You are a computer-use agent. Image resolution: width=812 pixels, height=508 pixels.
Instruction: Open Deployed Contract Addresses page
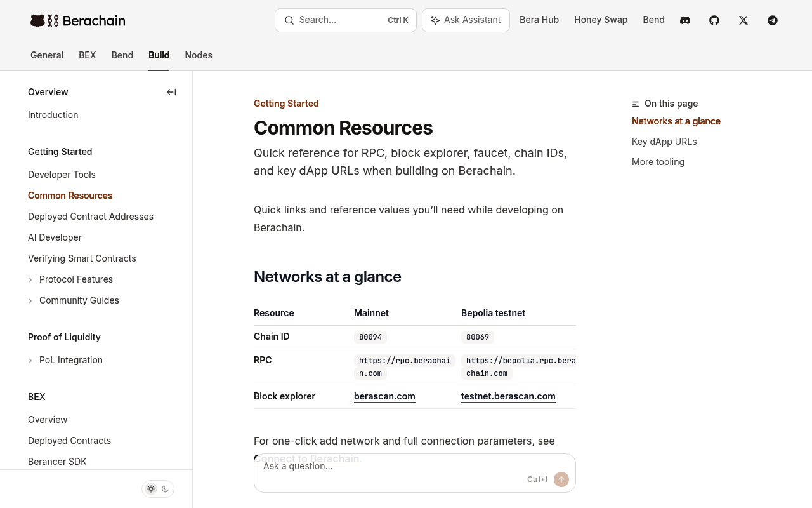[x=91, y=217]
